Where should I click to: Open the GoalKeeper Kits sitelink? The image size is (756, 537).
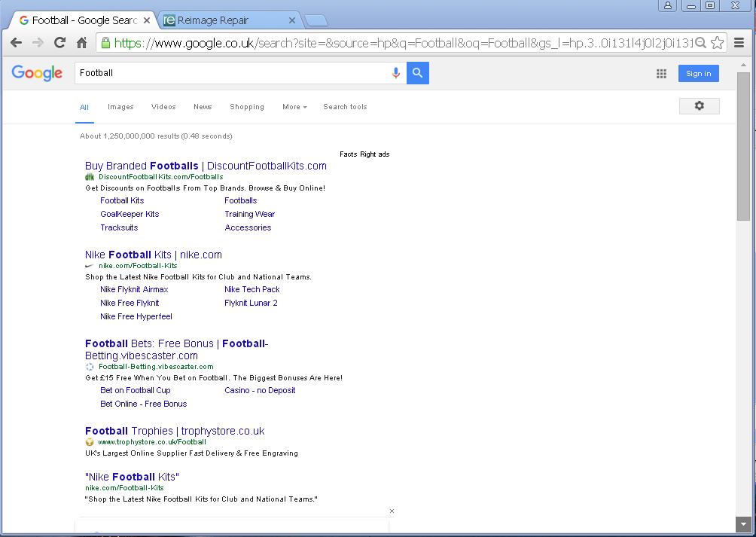click(x=130, y=214)
